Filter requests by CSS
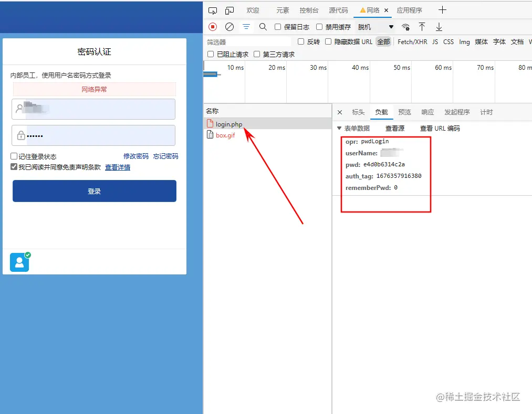This screenshot has width=532, height=414. pyautogui.click(x=448, y=41)
